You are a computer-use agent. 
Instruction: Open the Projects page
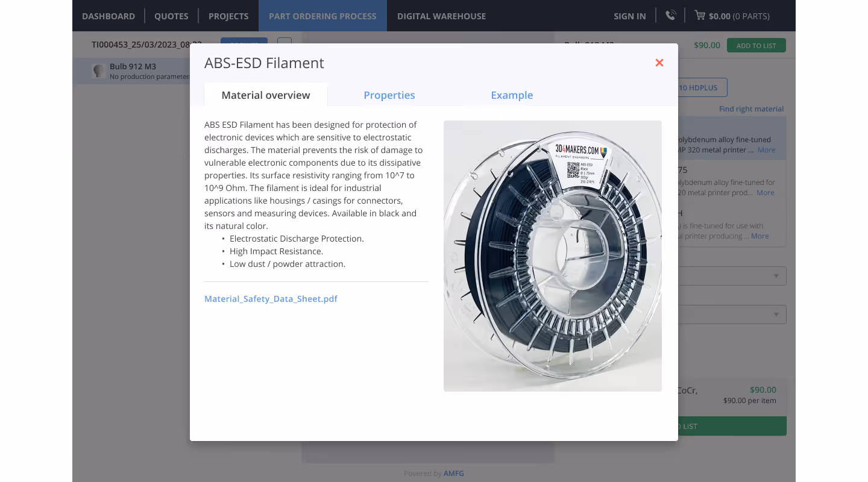coord(228,16)
